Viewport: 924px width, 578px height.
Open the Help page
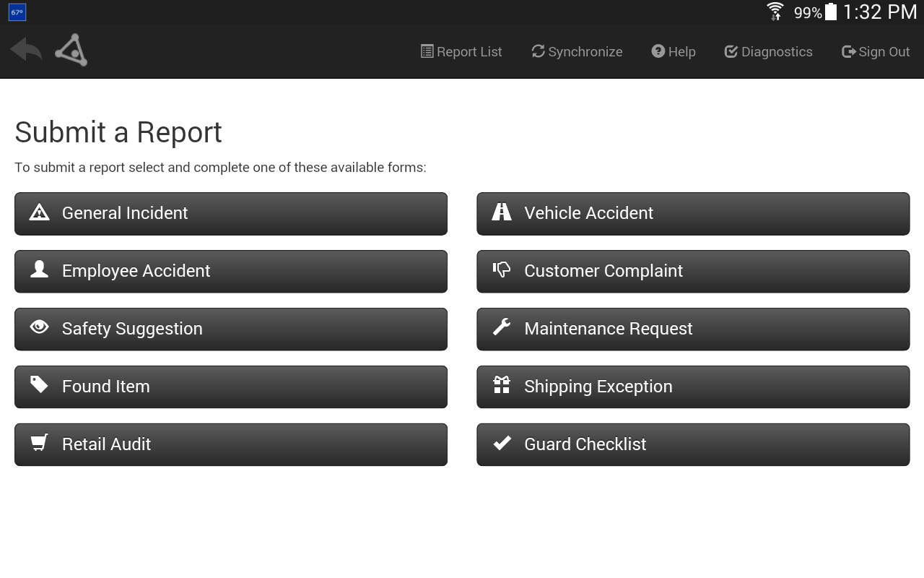pos(674,51)
